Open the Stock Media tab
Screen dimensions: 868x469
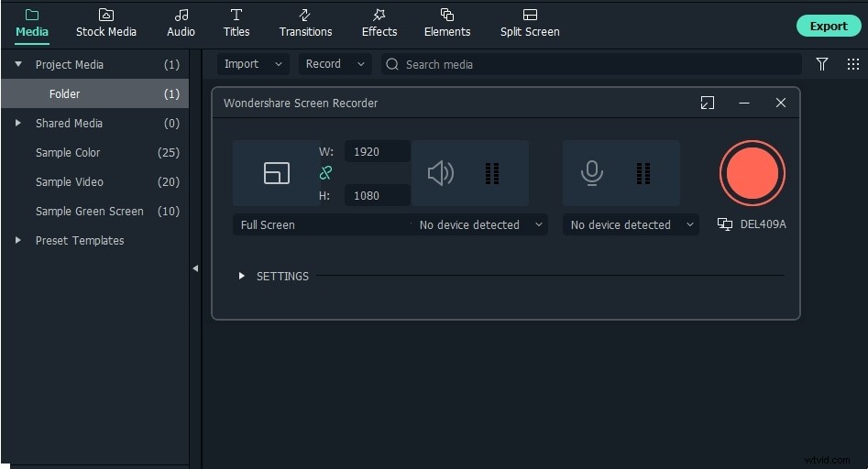click(x=105, y=23)
